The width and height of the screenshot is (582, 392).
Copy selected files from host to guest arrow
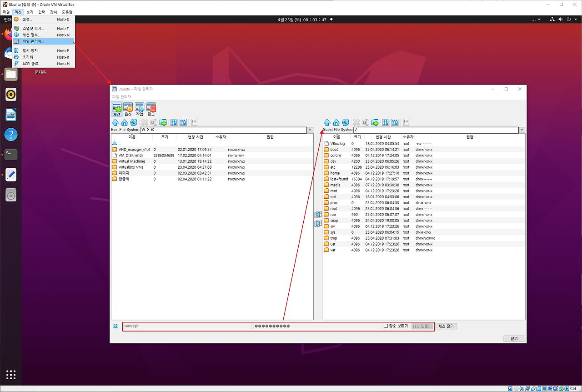(318, 223)
